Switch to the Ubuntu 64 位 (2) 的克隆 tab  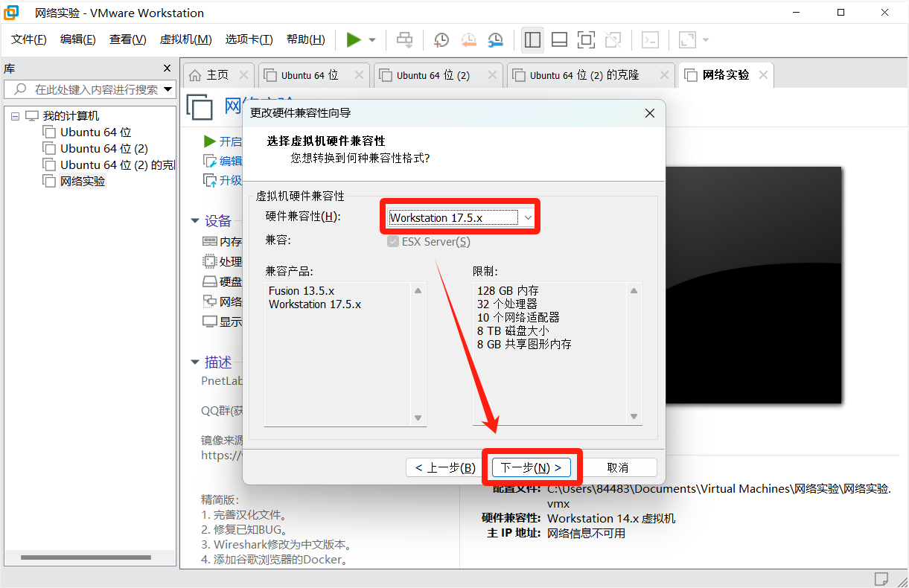tap(584, 75)
